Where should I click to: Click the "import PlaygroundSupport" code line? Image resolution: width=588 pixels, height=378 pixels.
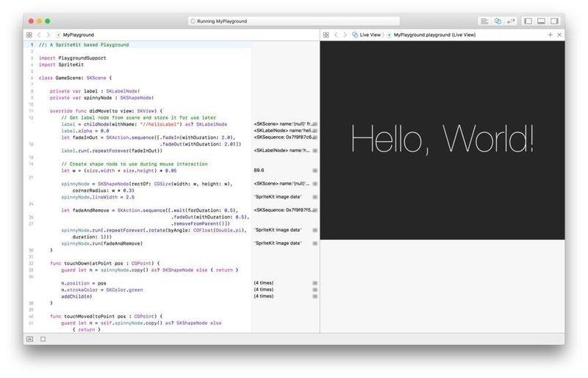(x=72, y=58)
